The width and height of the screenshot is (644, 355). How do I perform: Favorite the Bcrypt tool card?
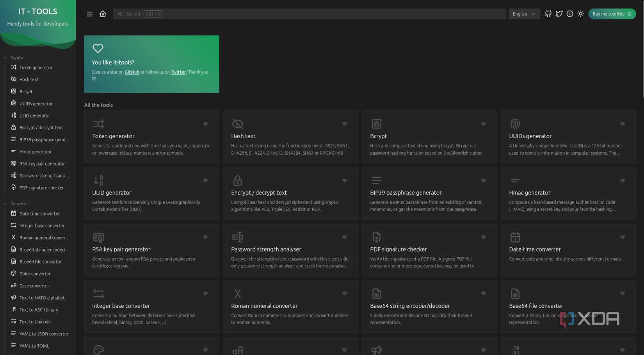coord(483,124)
